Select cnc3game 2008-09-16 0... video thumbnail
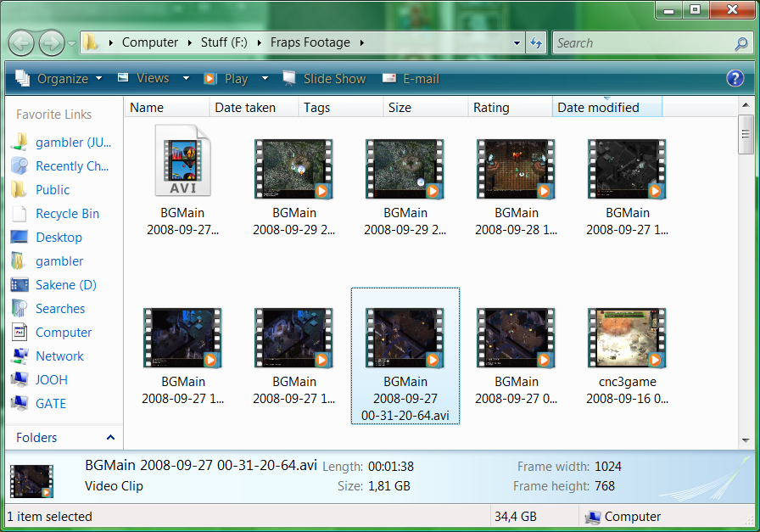This screenshot has width=760, height=532. 627,338
